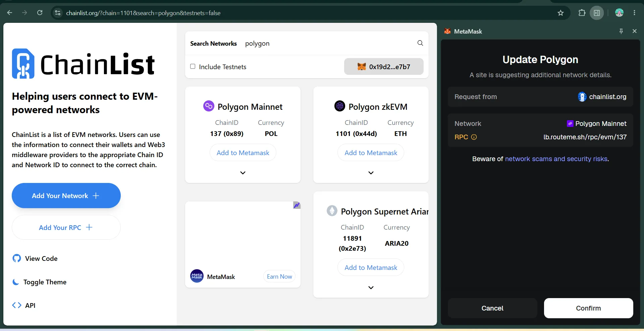The height and width of the screenshot is (331, 644).
Task: Click the browser forward arrow
Action: (x=24, y=13)
